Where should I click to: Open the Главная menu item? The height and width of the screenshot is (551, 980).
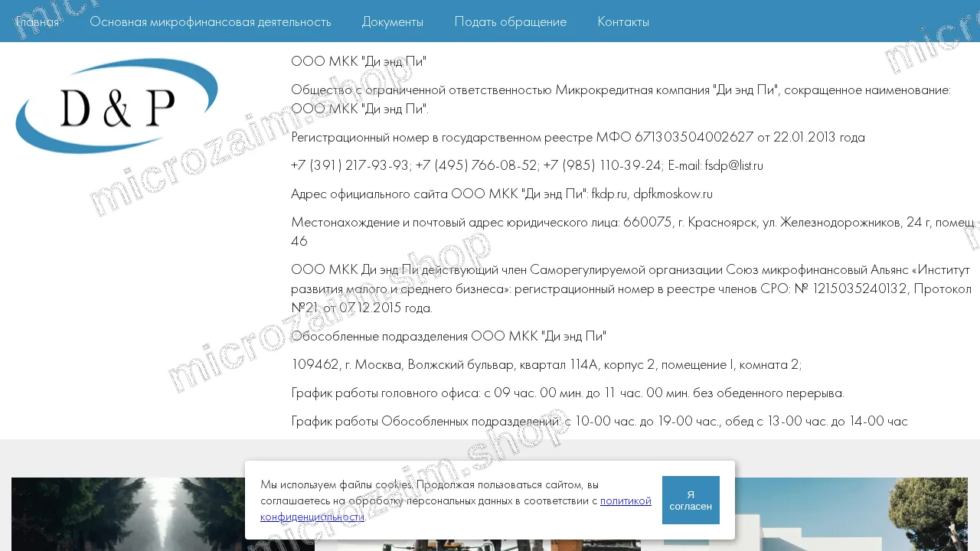coord(37,21)
